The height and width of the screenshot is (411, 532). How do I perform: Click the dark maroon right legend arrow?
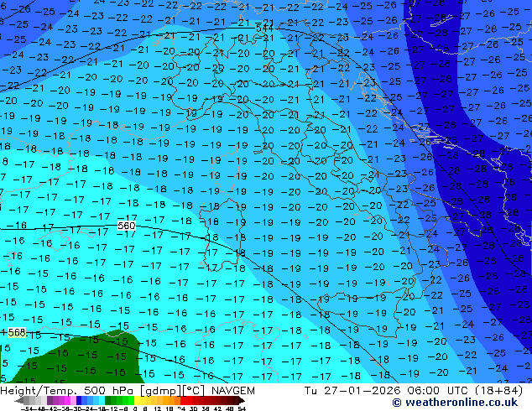(241, 400)
